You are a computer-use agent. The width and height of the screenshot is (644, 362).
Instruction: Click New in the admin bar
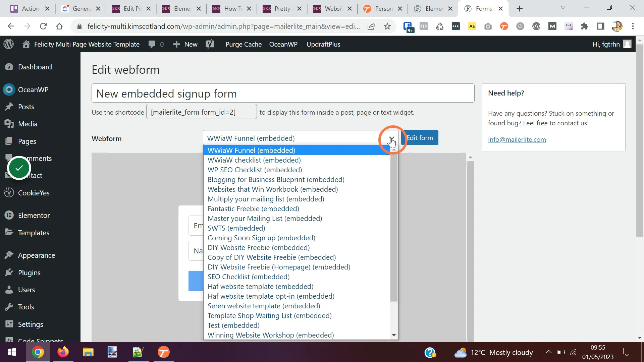(x=185, y=44)
